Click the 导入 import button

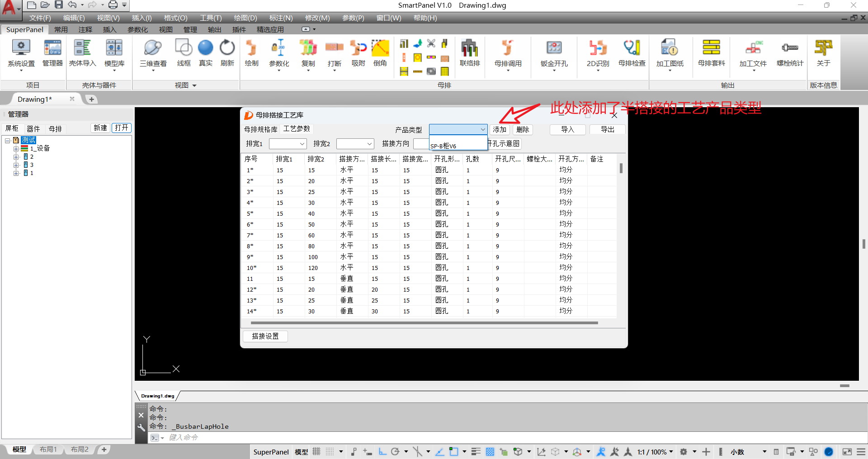click(x=567, y=130)
